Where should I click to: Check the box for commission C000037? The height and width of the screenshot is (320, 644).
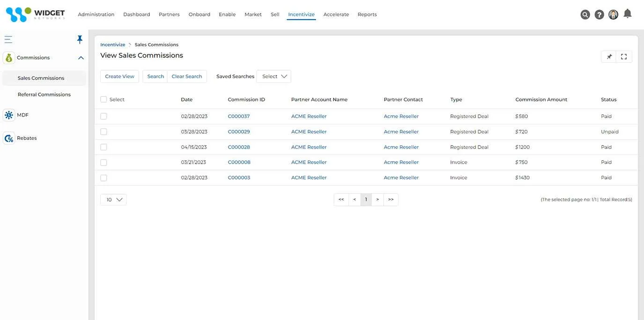click(x=104, y=116)
